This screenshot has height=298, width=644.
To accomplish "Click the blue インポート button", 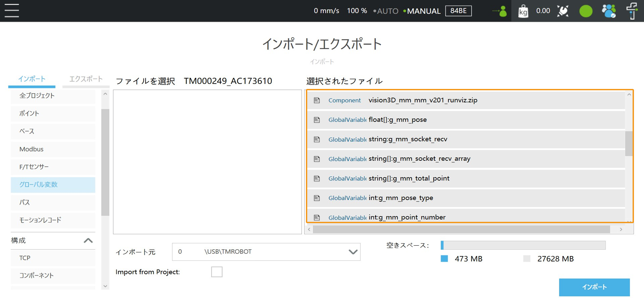I will click(x=594, y=287).
